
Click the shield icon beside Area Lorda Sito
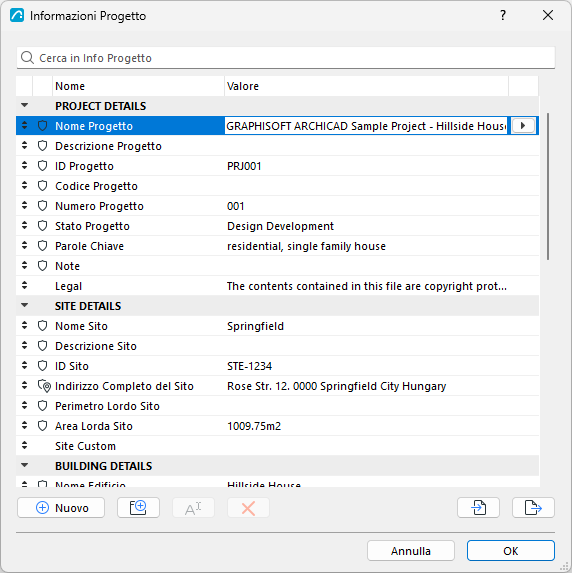[42, 426]
